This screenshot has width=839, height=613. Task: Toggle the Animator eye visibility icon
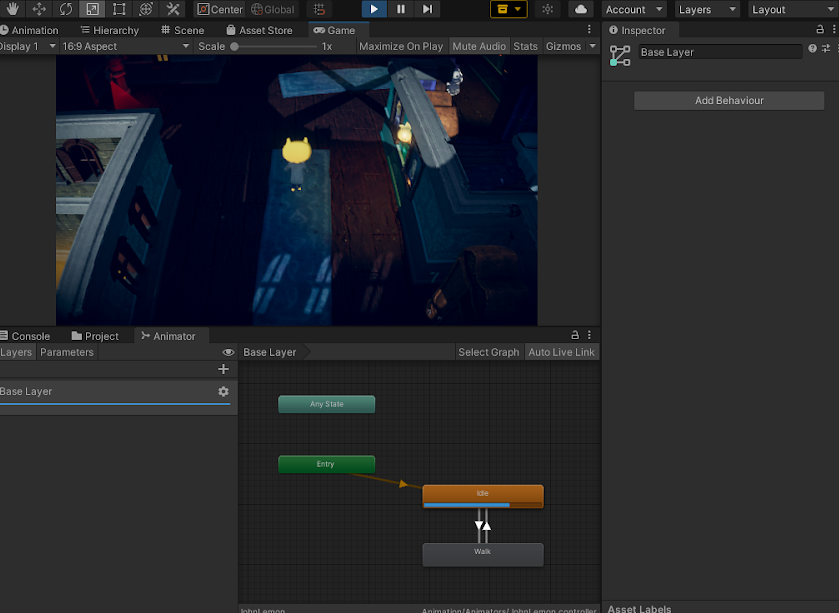[228, 352]
